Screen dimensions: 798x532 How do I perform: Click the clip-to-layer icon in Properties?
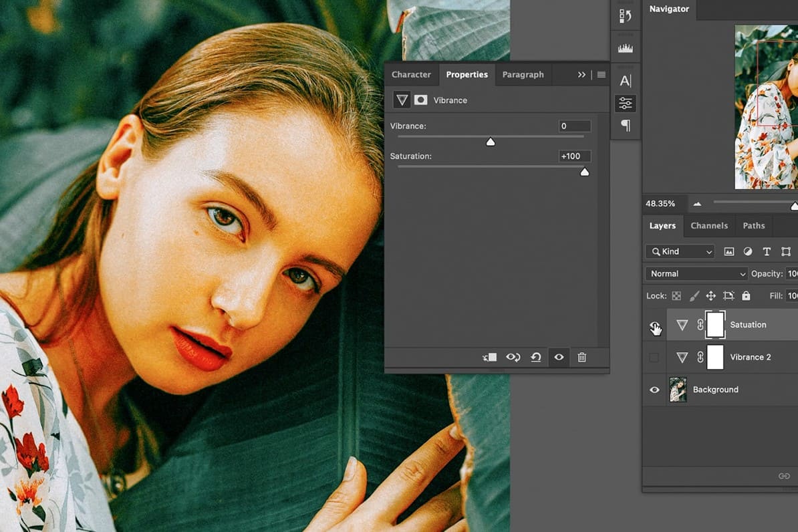point(490,358)
